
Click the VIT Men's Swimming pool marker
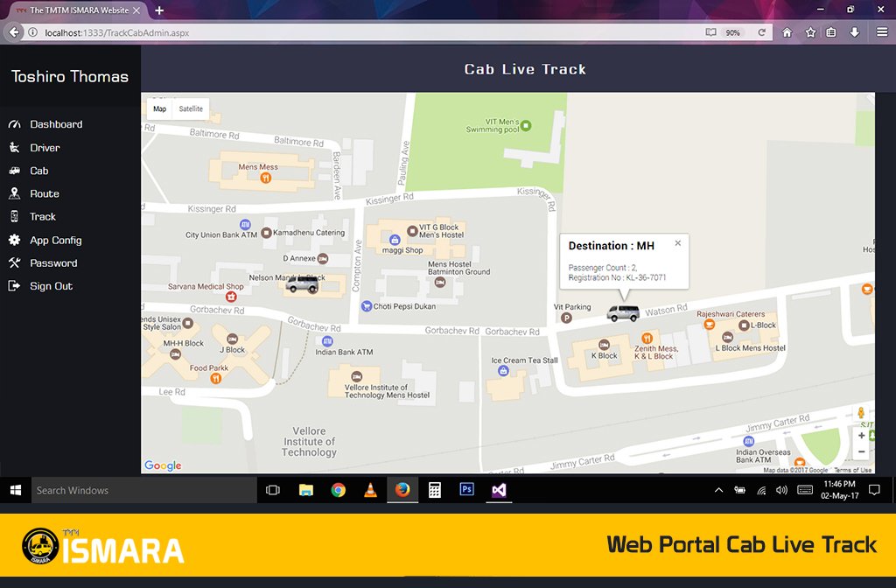(526, 126)
